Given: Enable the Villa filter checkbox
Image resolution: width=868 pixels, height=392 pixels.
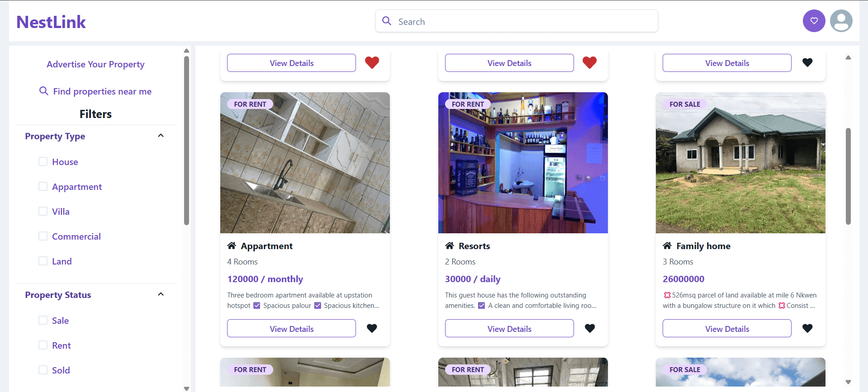Looking at the screenshot, I should [x=43, y=211].
